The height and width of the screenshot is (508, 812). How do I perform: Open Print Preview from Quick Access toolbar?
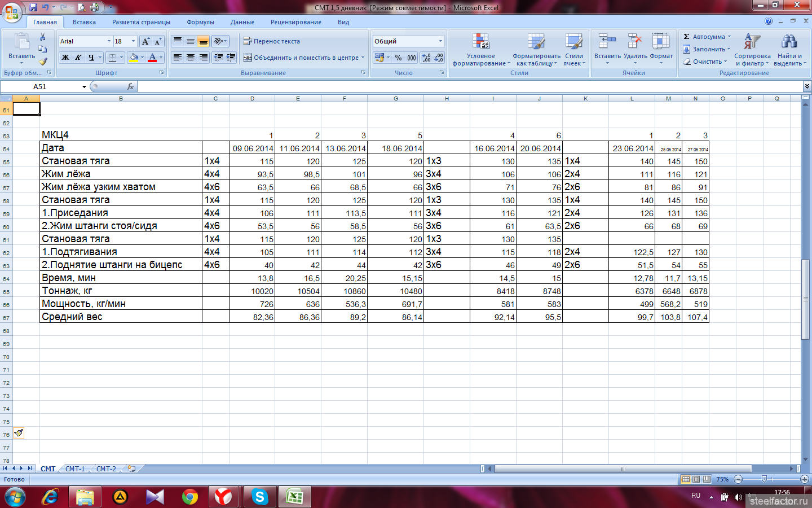coord(82,7)
